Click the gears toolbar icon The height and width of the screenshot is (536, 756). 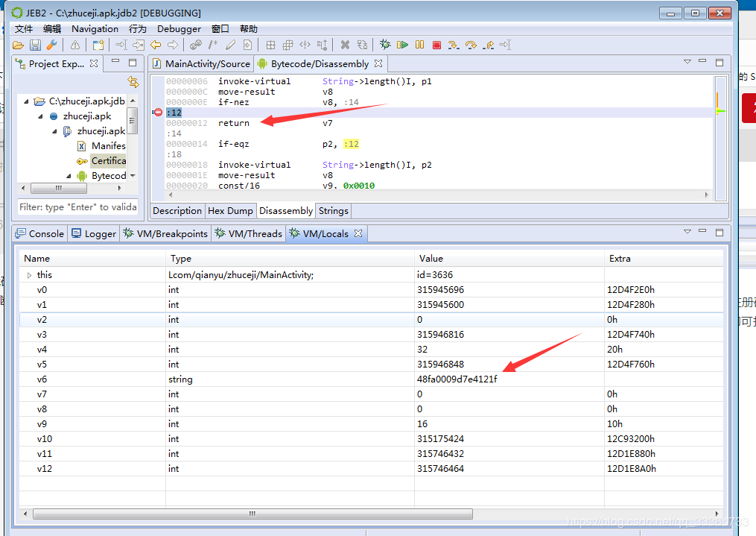click(x=196, y=45)
